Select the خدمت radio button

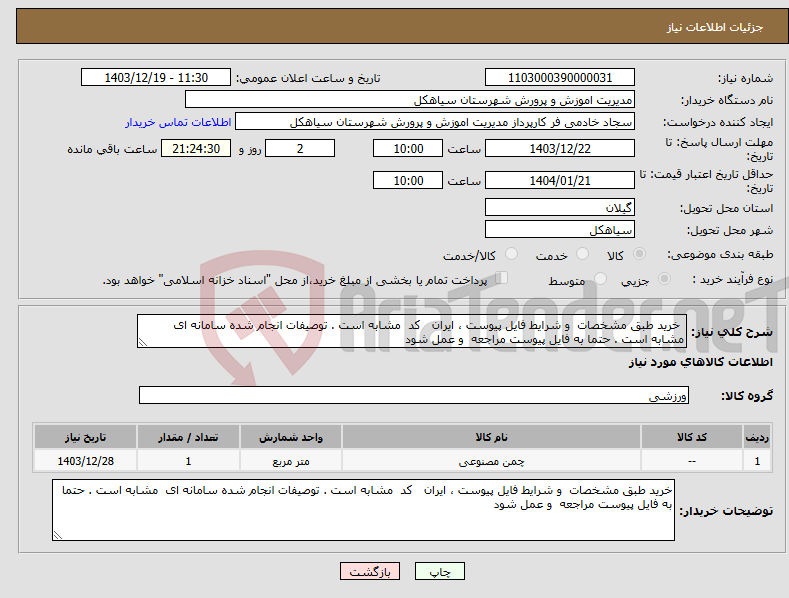pyautogui.click(x=582, y=254)
